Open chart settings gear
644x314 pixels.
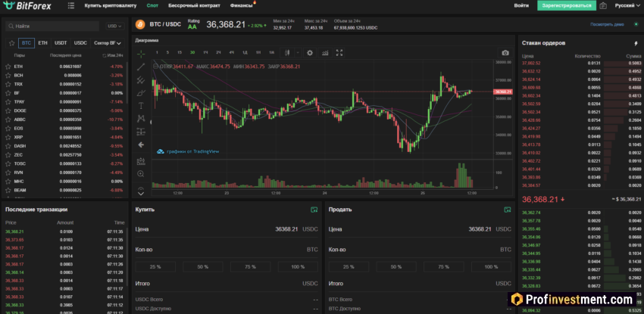click(310, 52)
